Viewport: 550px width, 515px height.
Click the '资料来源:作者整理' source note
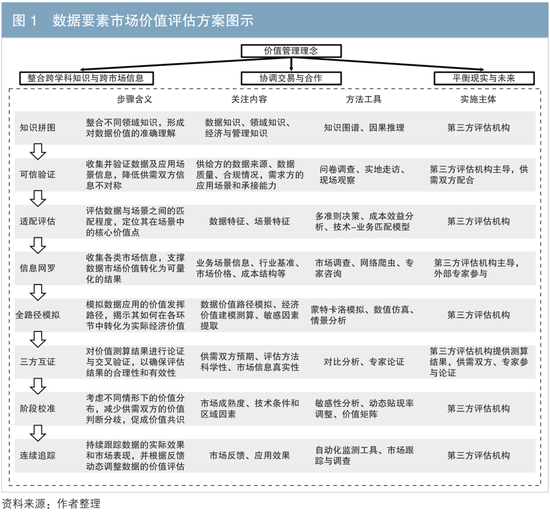pyautogui.click(x=51, y=504)
